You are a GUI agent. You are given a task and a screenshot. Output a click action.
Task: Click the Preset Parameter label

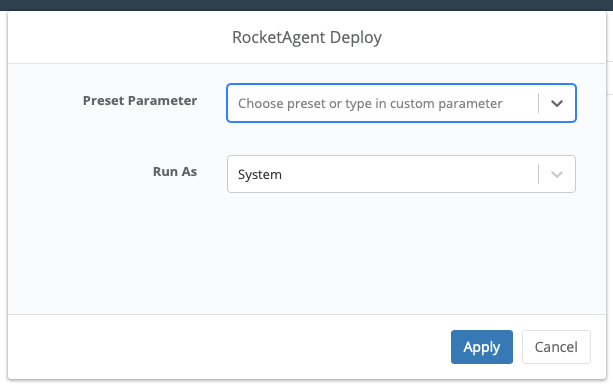pos(140,100)
